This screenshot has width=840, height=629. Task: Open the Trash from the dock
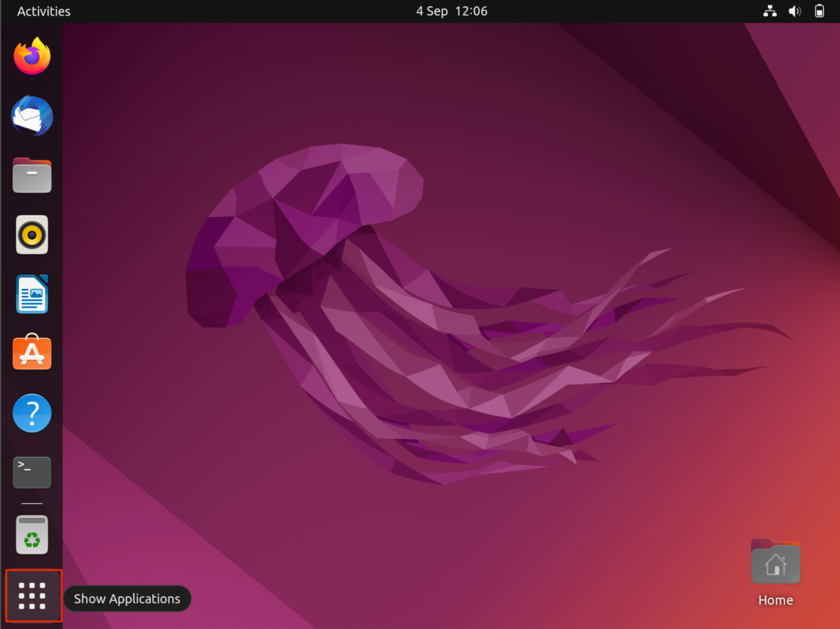tap(32, 535)
